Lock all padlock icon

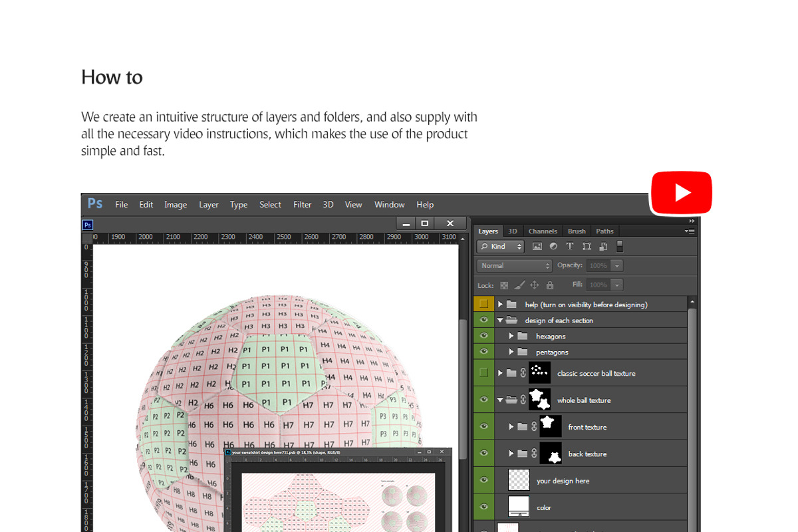pyautogui.click(x=549, y=285)
